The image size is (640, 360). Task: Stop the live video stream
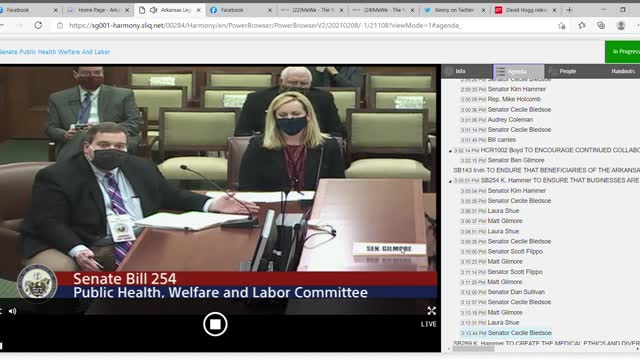[215, 324]
